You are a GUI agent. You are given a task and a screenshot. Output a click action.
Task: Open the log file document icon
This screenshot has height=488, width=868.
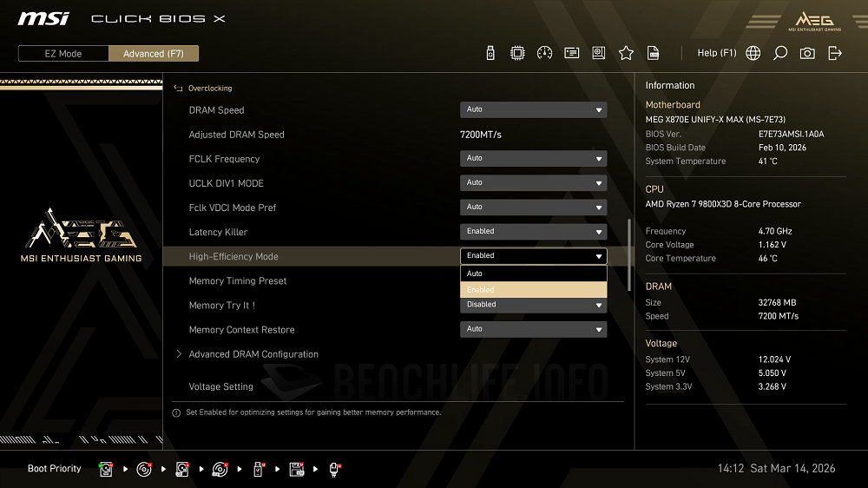[654, 53]
